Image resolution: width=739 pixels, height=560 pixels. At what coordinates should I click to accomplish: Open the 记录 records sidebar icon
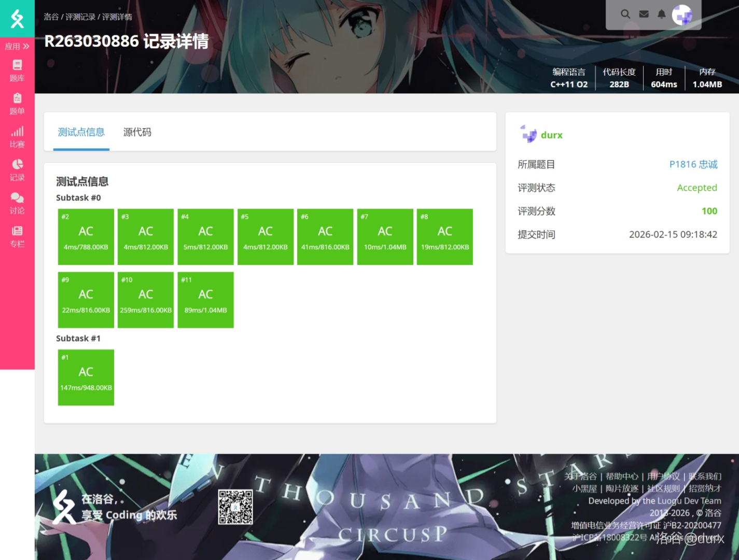pos(17,170)
